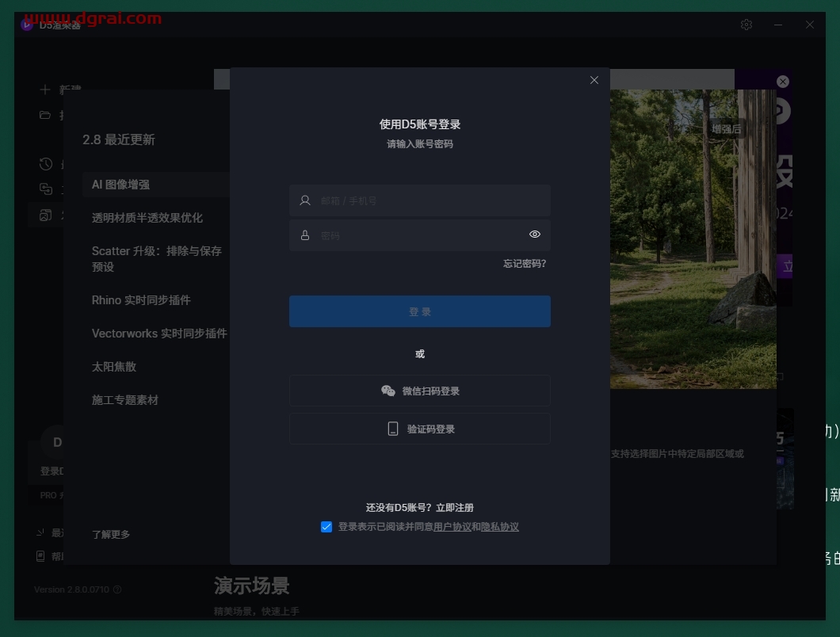Screen dimensions: 840x637
Task: Click the version info question mark icon
Action: pos(117,589)
